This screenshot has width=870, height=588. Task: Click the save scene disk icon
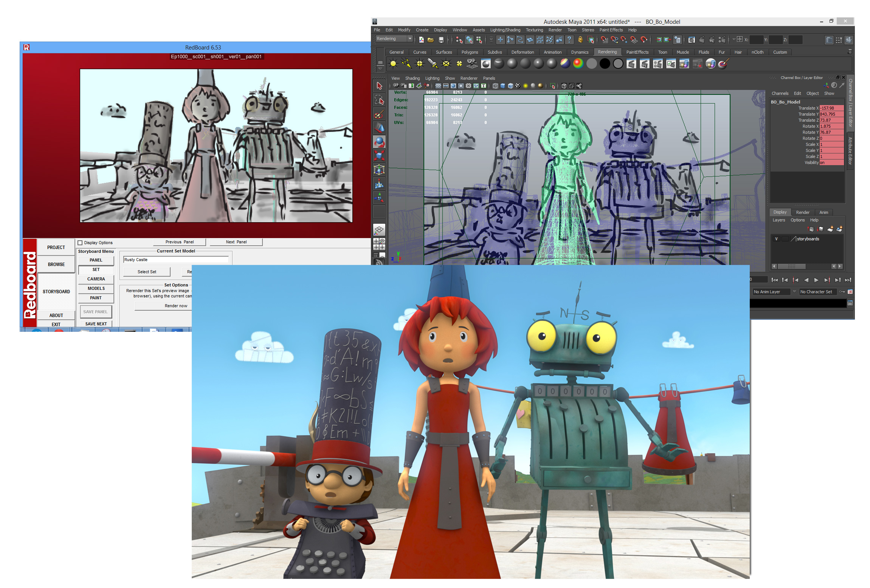[x=441, y=39]
